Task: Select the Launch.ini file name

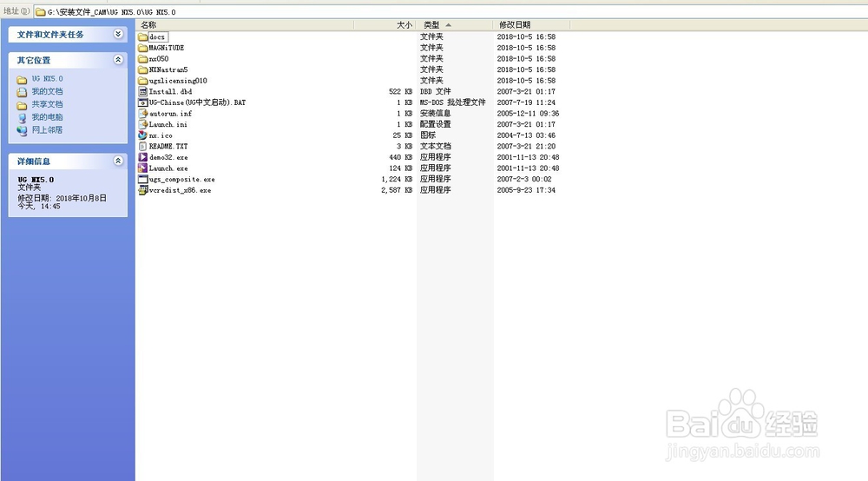Action: (168, 124)
